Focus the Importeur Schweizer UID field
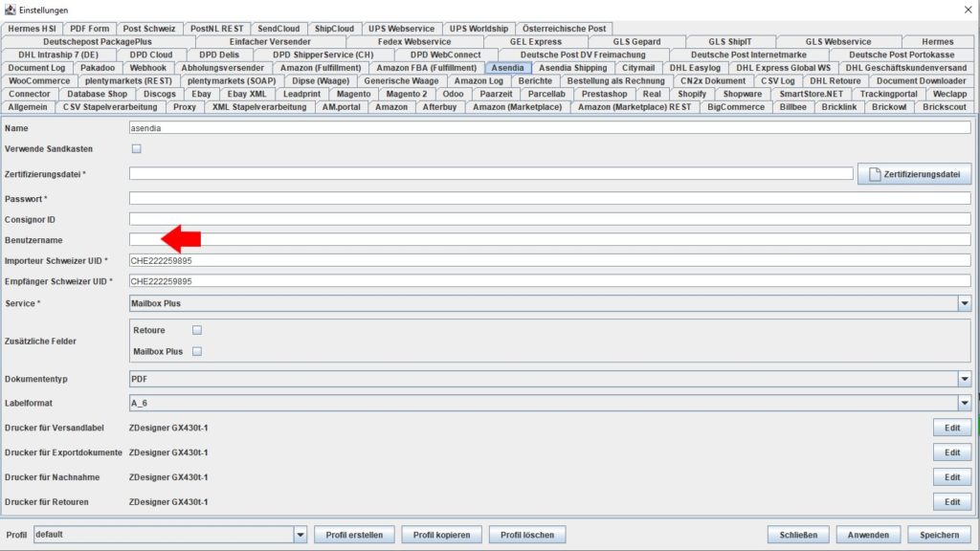The height and width of the screenshot is (551, 980). (550, 260)
